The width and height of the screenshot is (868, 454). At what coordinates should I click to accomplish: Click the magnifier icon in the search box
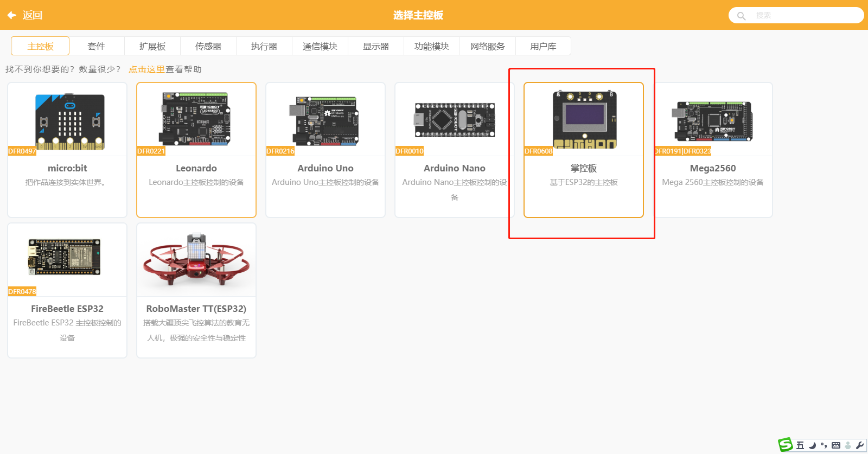pos(741,16)
